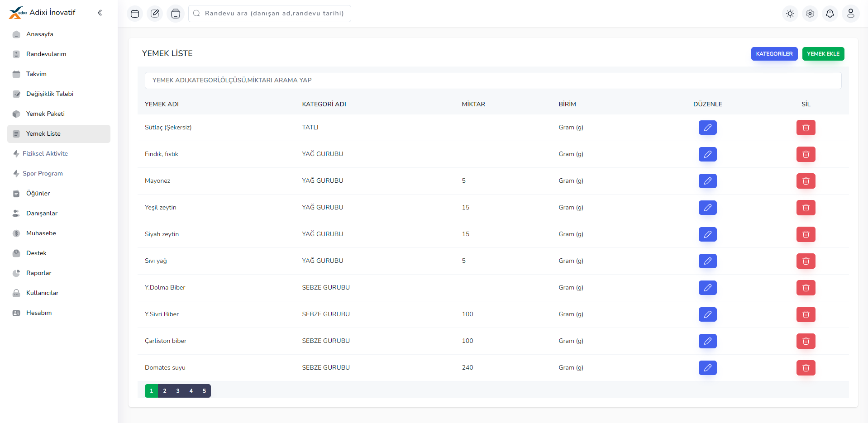
Task: Edit the Sütlaç (Şekersiz) row
Action: pos(708,128)
